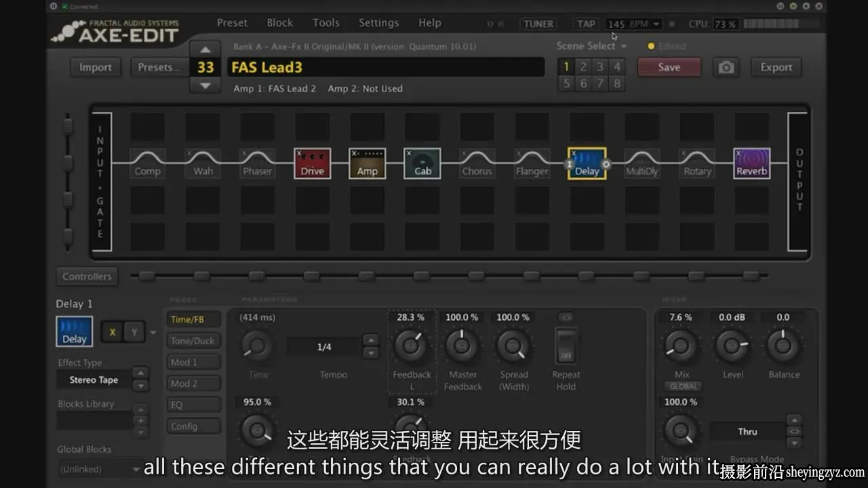This screenshot has height=488, width=868.
Task: Select scene 3 in Scene Select
Action: click(x=599, y=66)
